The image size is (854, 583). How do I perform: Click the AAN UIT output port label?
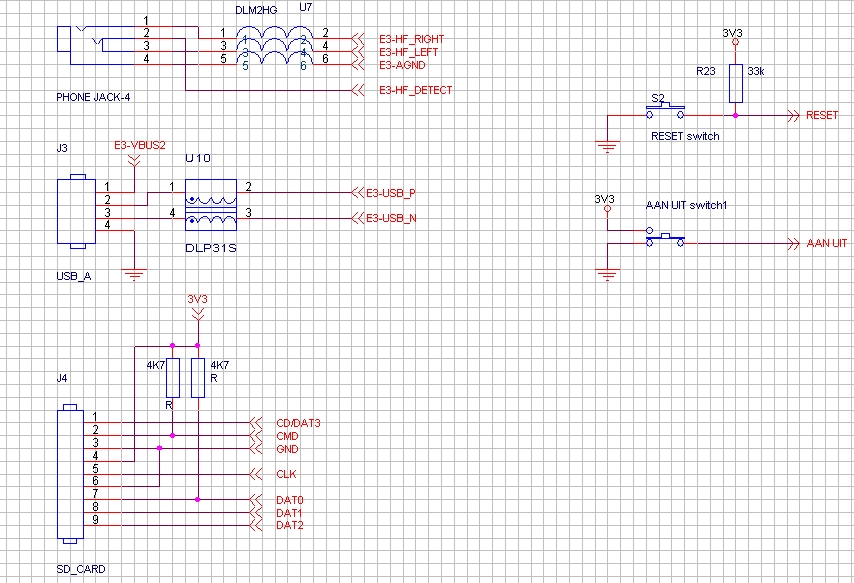[826, 244]
